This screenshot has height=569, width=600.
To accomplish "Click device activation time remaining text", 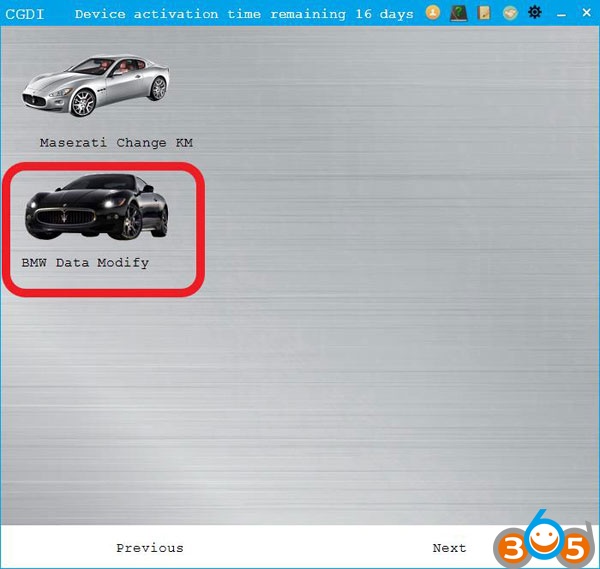I will pyautogui.click(x=244, y=15).
